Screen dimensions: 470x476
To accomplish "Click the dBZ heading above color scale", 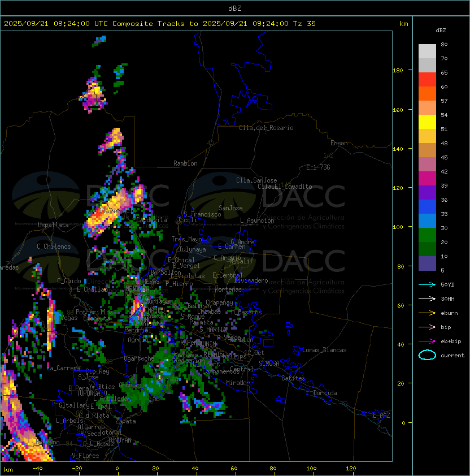I will pyautogui.click(x=441, y=31).
